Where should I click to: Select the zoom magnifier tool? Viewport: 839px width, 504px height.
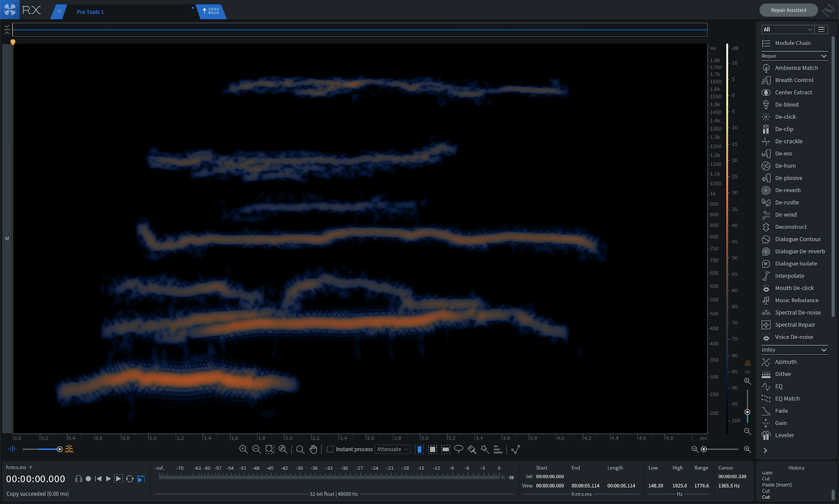point(300,449)
